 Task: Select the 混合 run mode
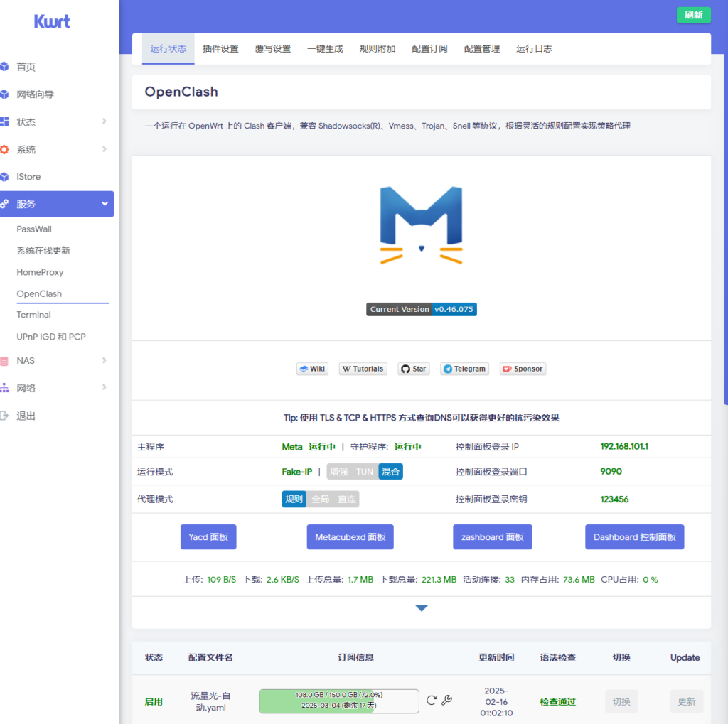point(390,472)
